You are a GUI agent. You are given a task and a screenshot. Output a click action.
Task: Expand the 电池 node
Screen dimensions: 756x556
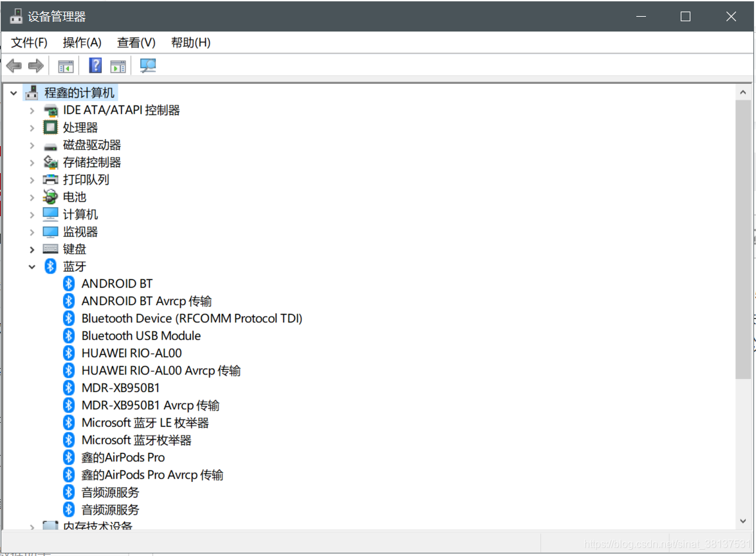click(32, 198)
